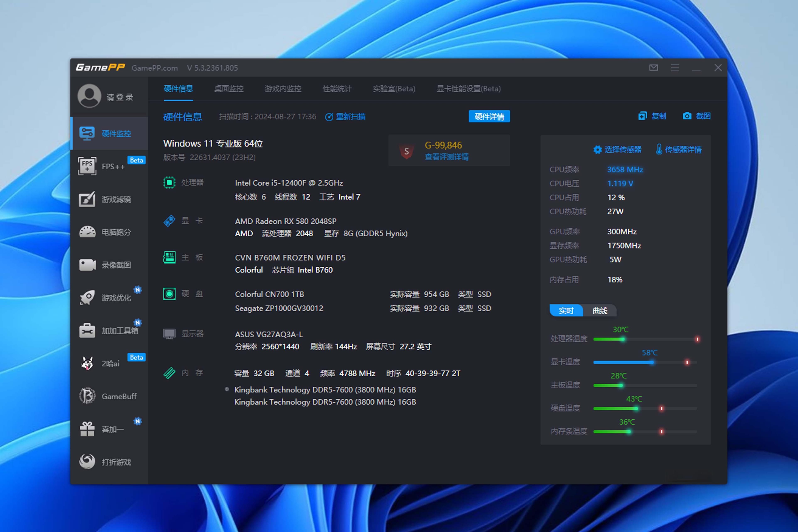The image size is (798, 532).
Task: Click the 选择传感器 gear icon
Action: [597, 150]
